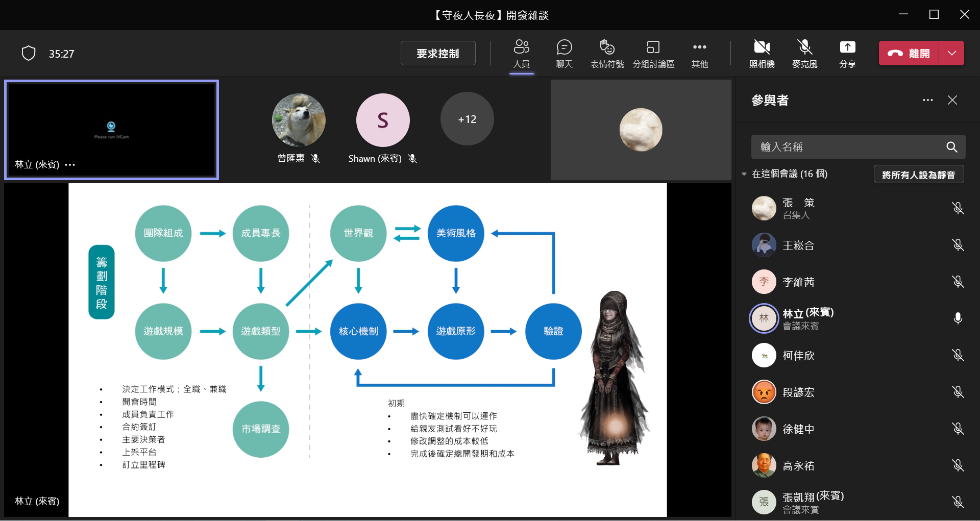Click the shield security icon
980x521 pixels.
pyautogui.click(x=29, y=53)
